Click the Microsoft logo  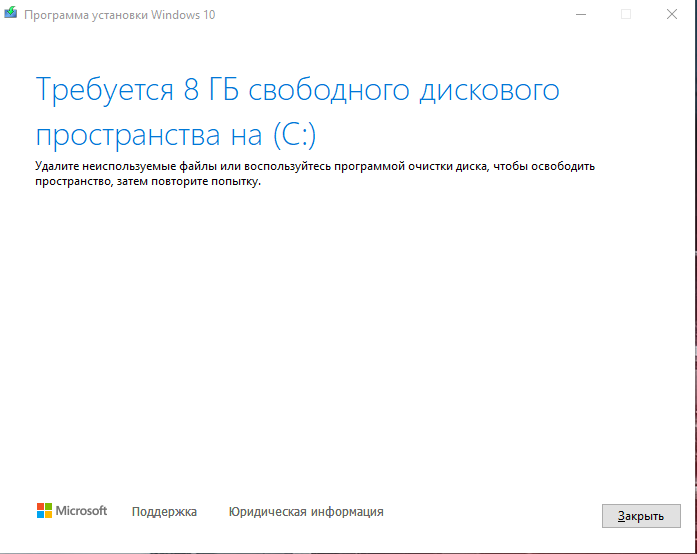(72, 510)
